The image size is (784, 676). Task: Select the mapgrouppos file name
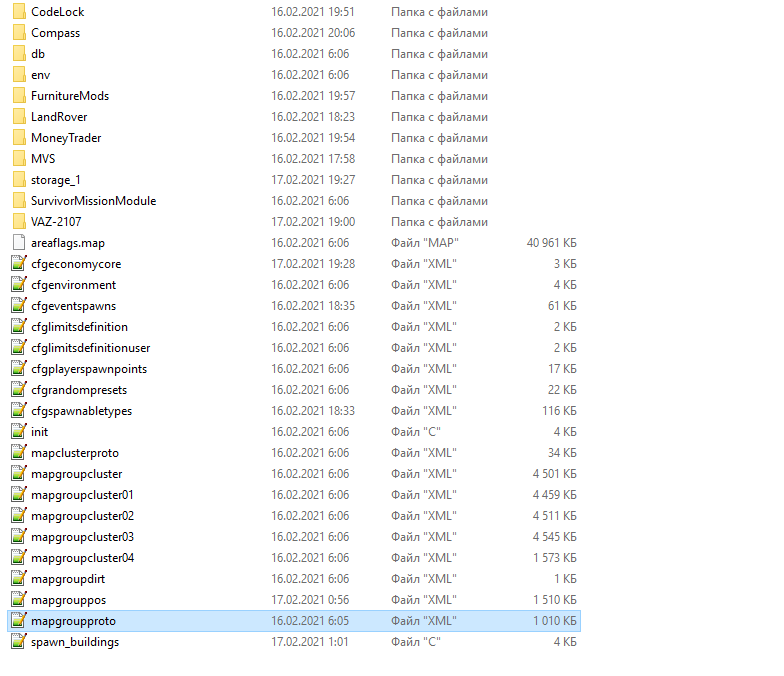pyautogui.click(x=68, y=600)
